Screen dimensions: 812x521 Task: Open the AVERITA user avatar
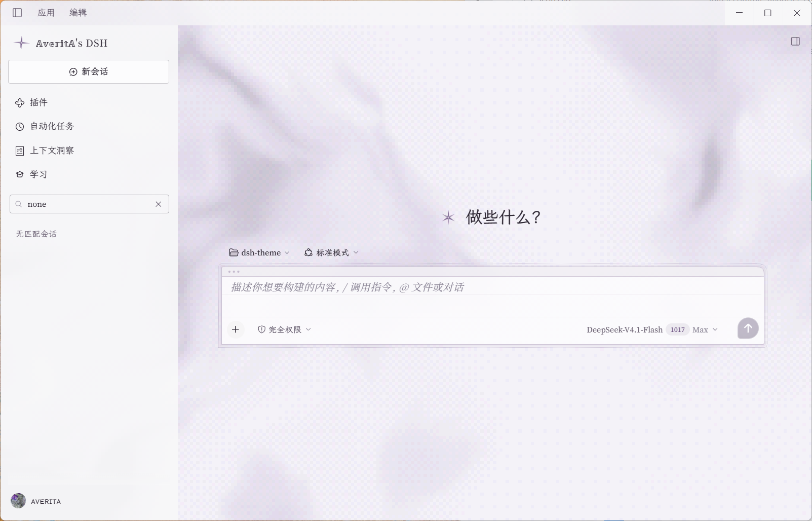point(18,501)
